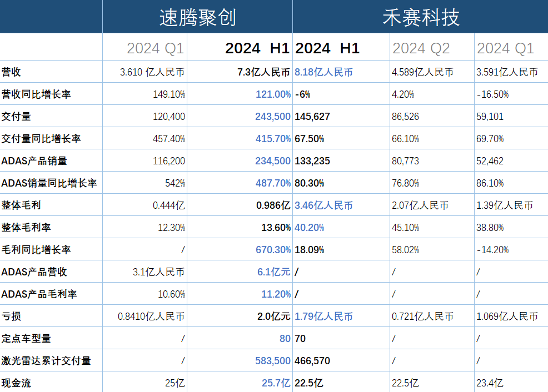Click the 2024 Q2 column header
548x392 pixels.
coord(432,47)
